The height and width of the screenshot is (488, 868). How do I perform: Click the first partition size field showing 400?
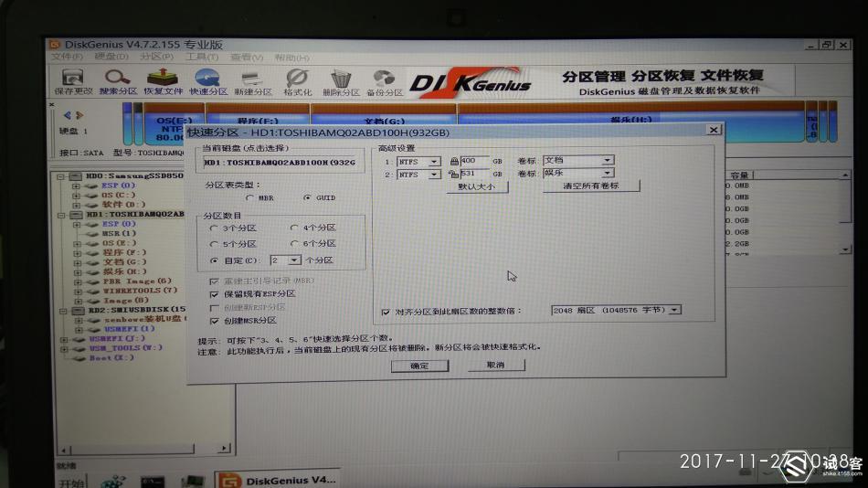tap(474, 161)
